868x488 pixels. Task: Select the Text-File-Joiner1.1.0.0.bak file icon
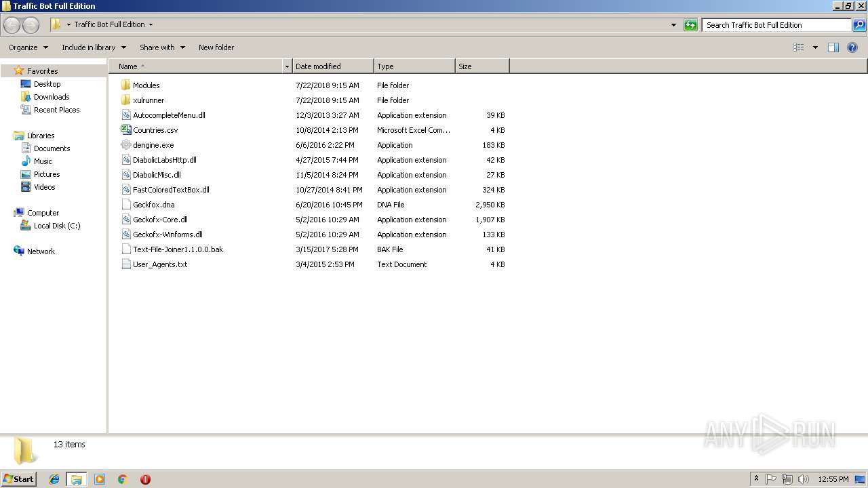click(x=125, y=249)
